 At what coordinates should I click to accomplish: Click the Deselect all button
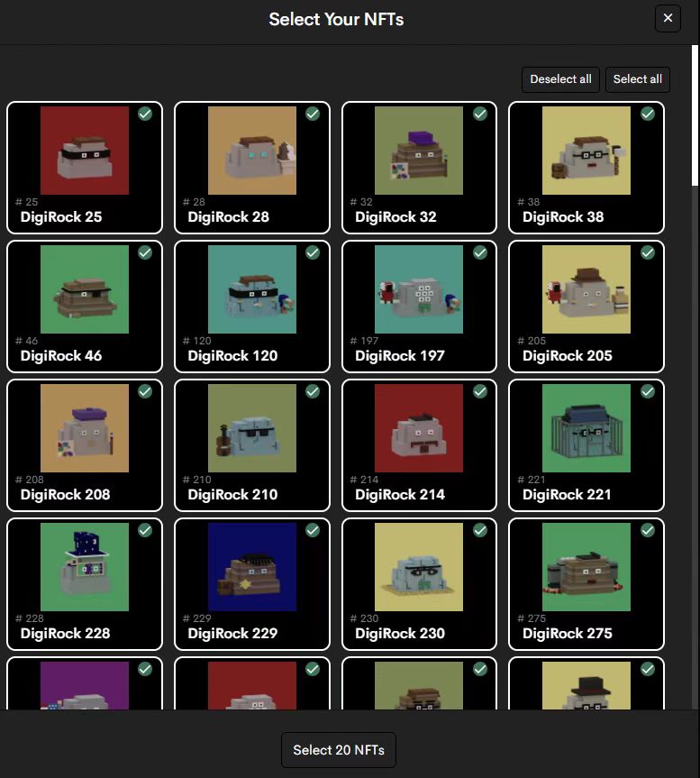560,79
